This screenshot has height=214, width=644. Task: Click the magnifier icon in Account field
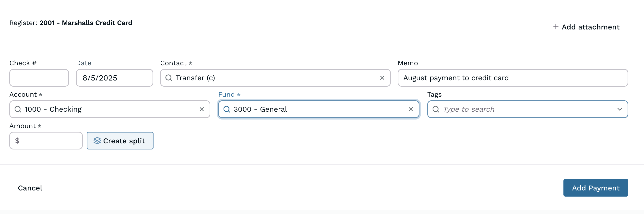[18, 109]
